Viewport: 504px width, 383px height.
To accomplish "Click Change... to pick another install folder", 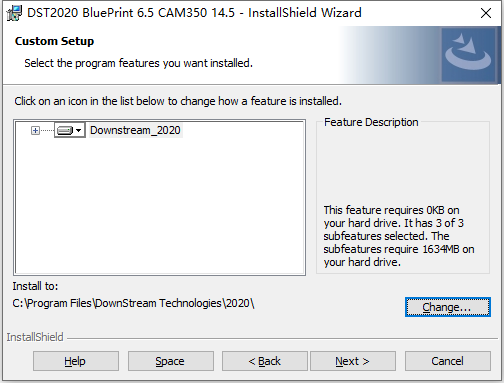I will pyautogui.click(x=448, y=307).
